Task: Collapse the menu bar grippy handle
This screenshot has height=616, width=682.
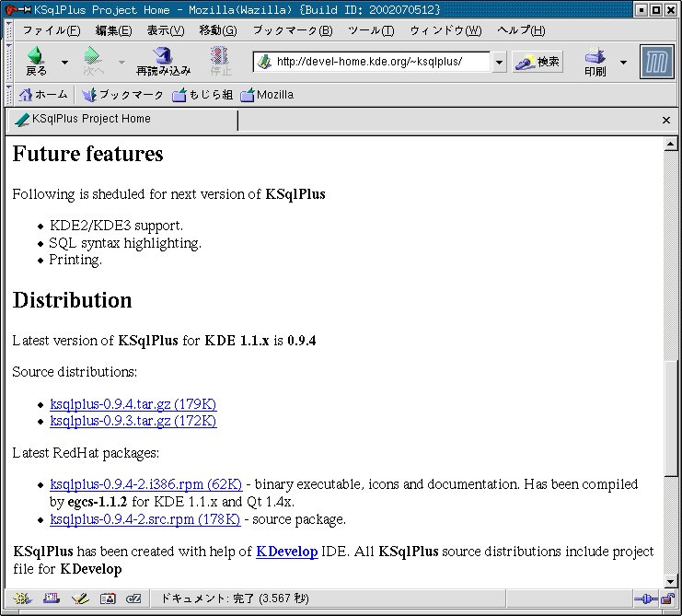Action: tap(8, 30)
